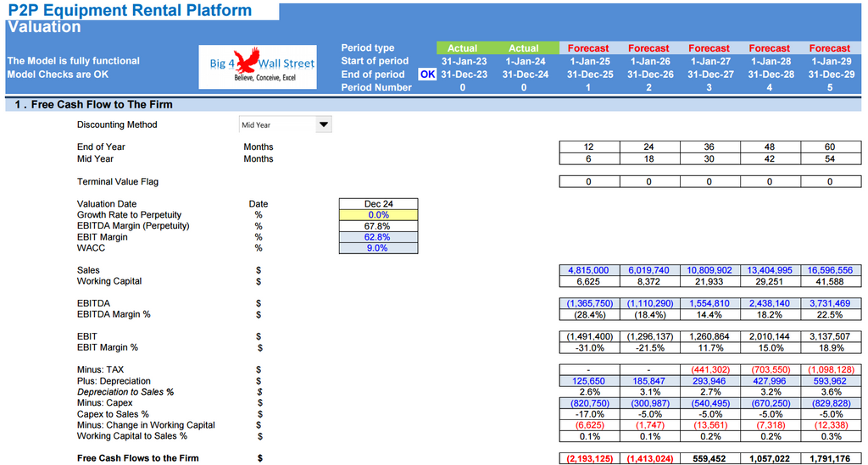The image size is (868, 465).
Task: Click the Big 4 Wall Street logo
Action: pyautogui.click(x=258, y=67)
